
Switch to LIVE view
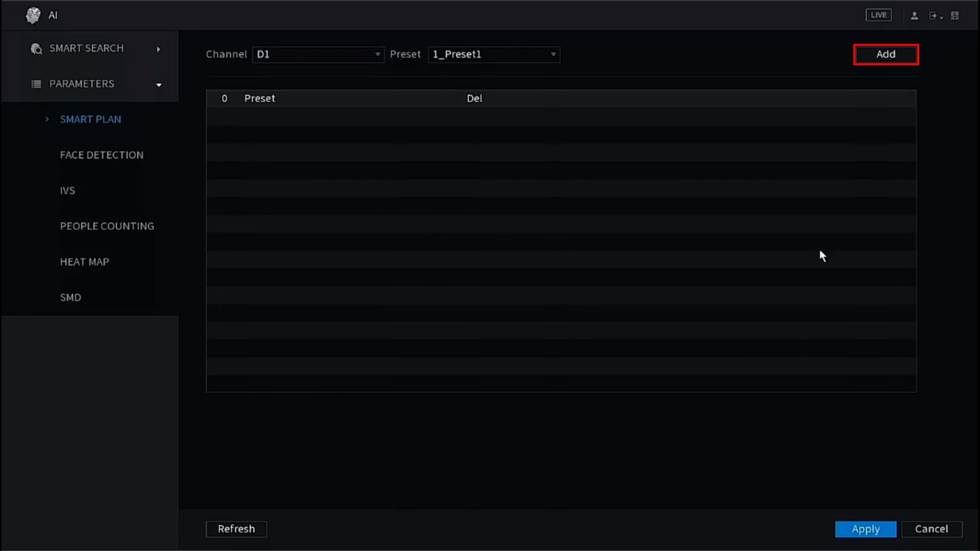coord(878,15)
